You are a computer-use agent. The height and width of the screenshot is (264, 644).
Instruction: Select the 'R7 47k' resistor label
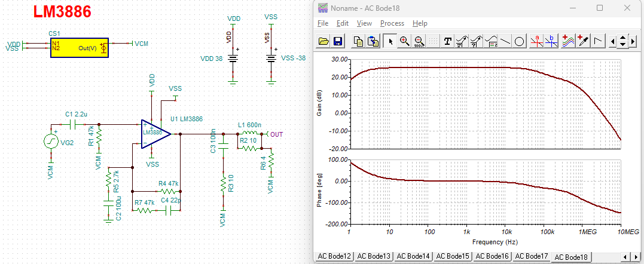pos(145,202)
